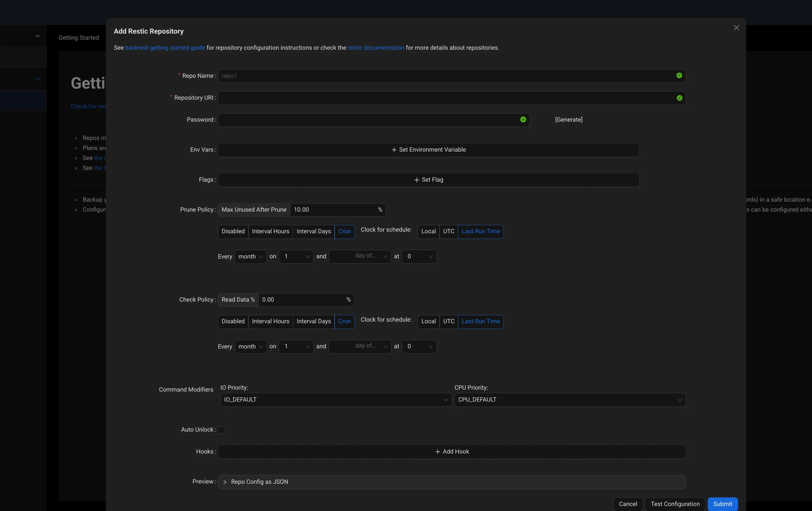
Task: Open the CPU Priority CPU_DEFAULT dropdown
Action: pyautogui.click(x=570, y=400)
